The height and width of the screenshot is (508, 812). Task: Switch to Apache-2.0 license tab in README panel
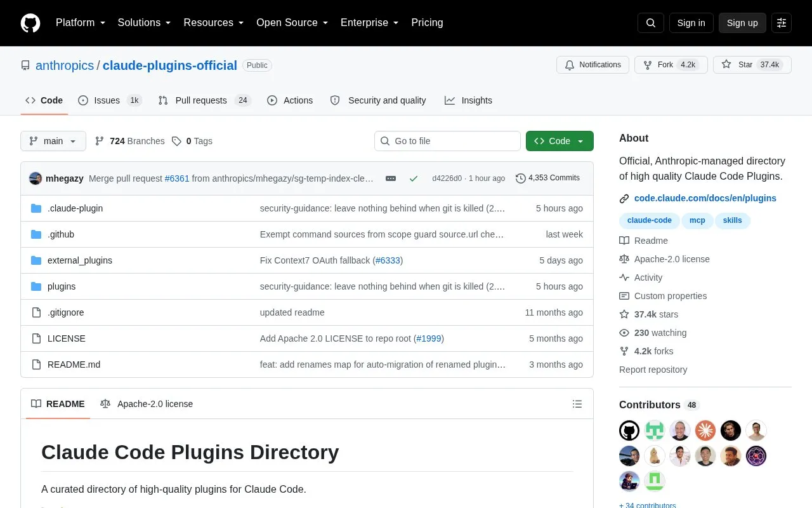tap(147, 404)
